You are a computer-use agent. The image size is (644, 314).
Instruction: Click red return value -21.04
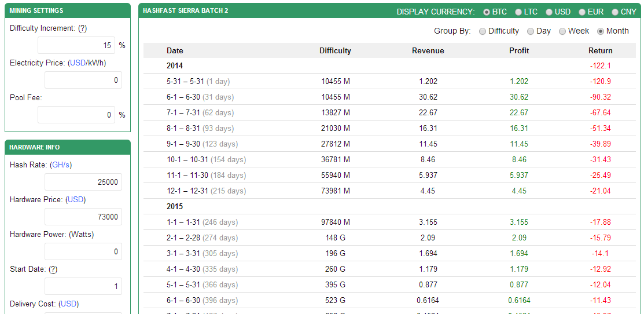point(601,191)
